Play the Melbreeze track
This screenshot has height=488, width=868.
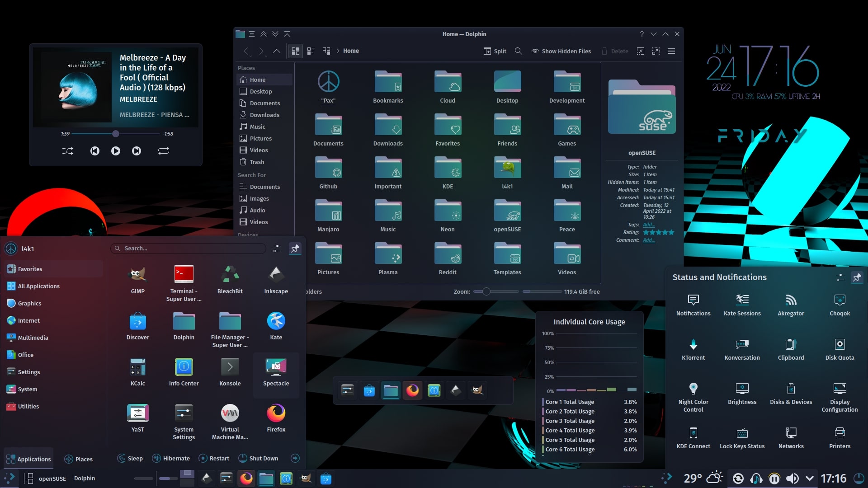116,151
